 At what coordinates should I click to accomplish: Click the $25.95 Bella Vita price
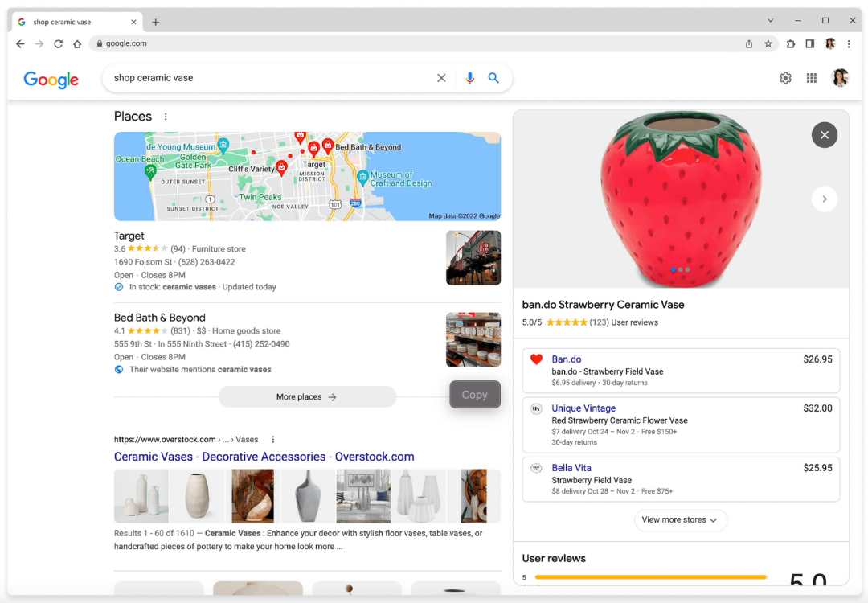pos(817,469)
